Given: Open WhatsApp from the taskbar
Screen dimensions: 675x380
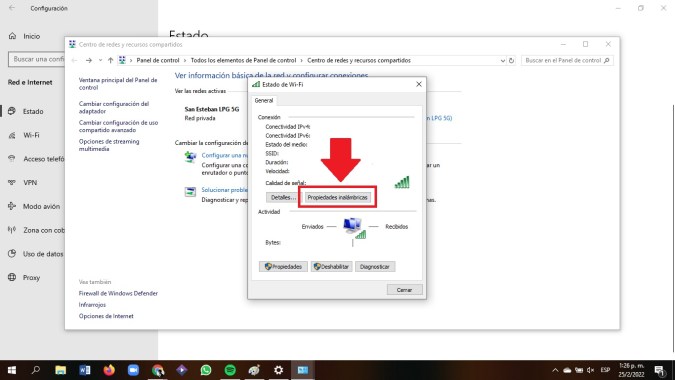Looking at the screenshot, I should coord(206,370).
